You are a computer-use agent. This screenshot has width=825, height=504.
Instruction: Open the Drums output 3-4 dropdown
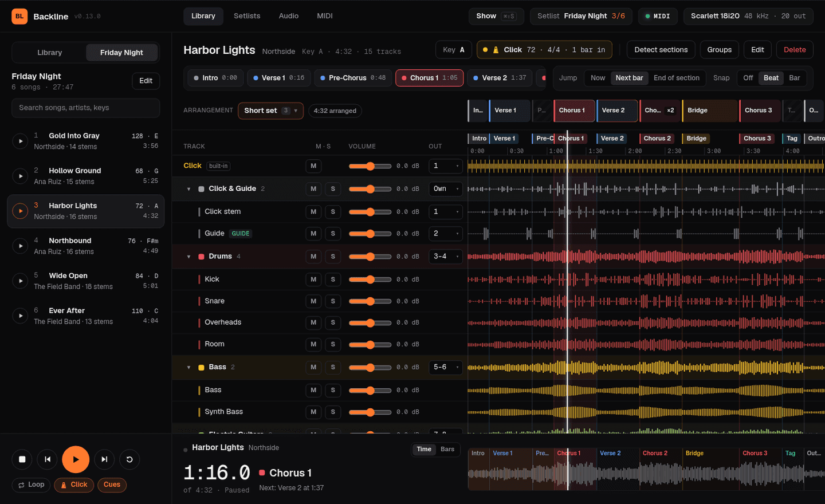446,257
